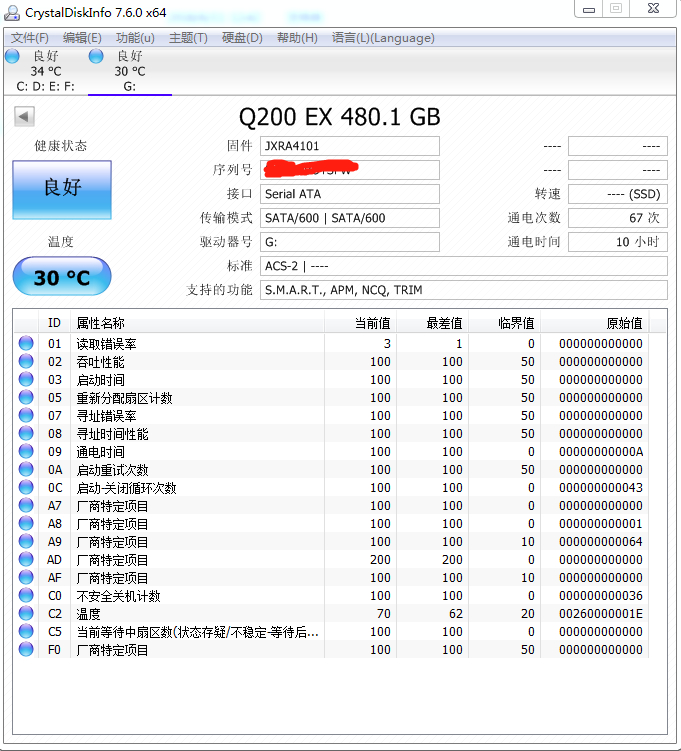Click the drive letter field G:
This screenshot has height=751, width=681.
point(350,242)
